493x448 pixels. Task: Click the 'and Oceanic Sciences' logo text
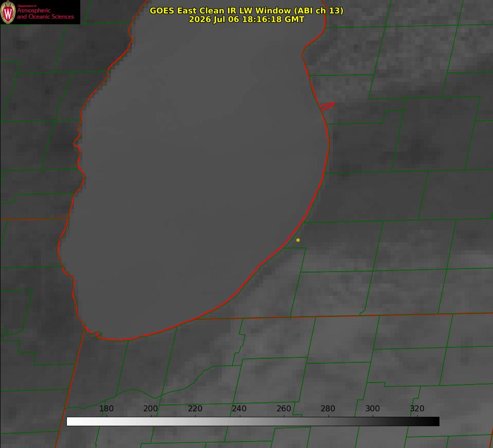pyautogui.click(x=45, y=17)
